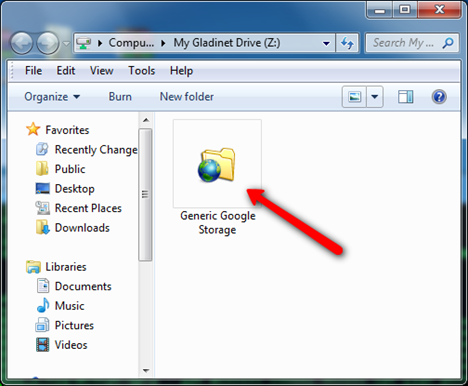Open Videos library
Viewport: 468px width, 386px height.
71,345
